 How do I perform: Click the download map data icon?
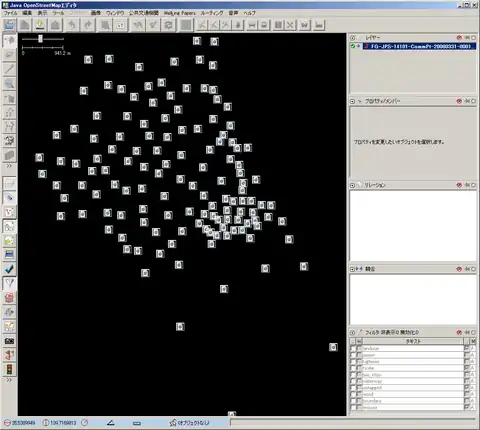pos(41,25)
